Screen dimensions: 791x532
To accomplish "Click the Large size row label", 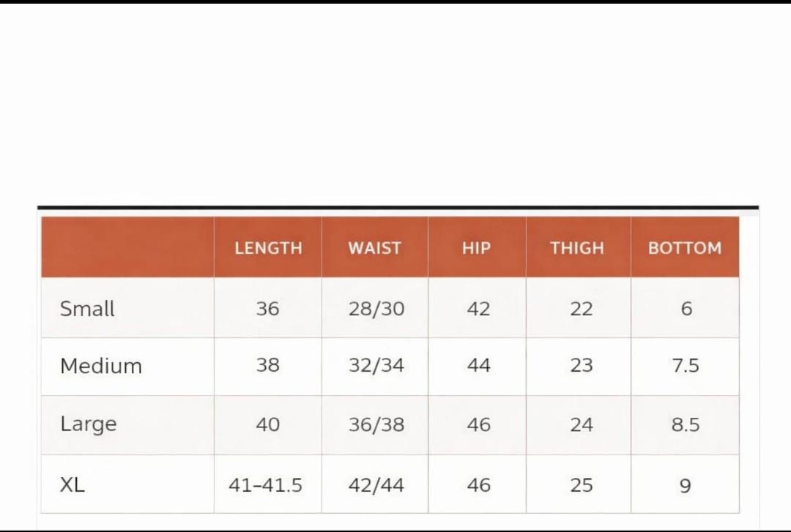I will click(89, 424).
